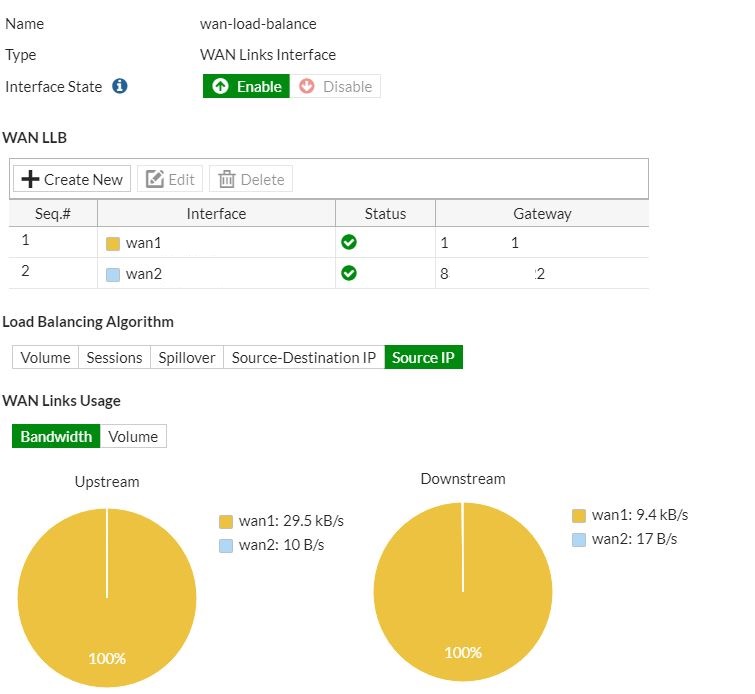
Task: Click the wan2 gateway cell
Action: (542, 274)
